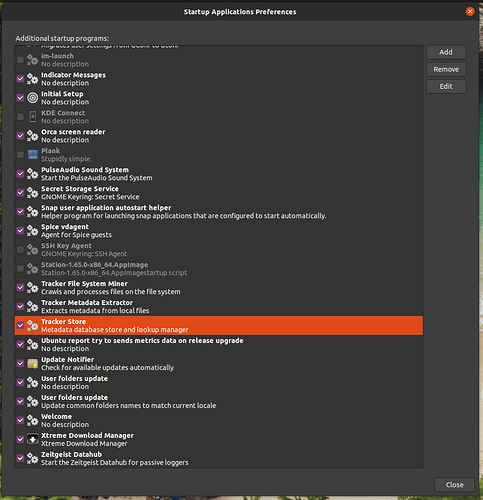Select the 'Zeitgeist Datahub' row
This screenshot has height=500, width=483.
click(219, 459)
